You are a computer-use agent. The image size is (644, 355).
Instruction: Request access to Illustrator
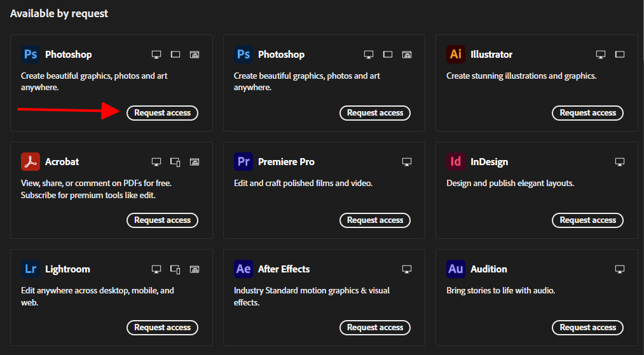pyautogui.click(x=587, y=113)
